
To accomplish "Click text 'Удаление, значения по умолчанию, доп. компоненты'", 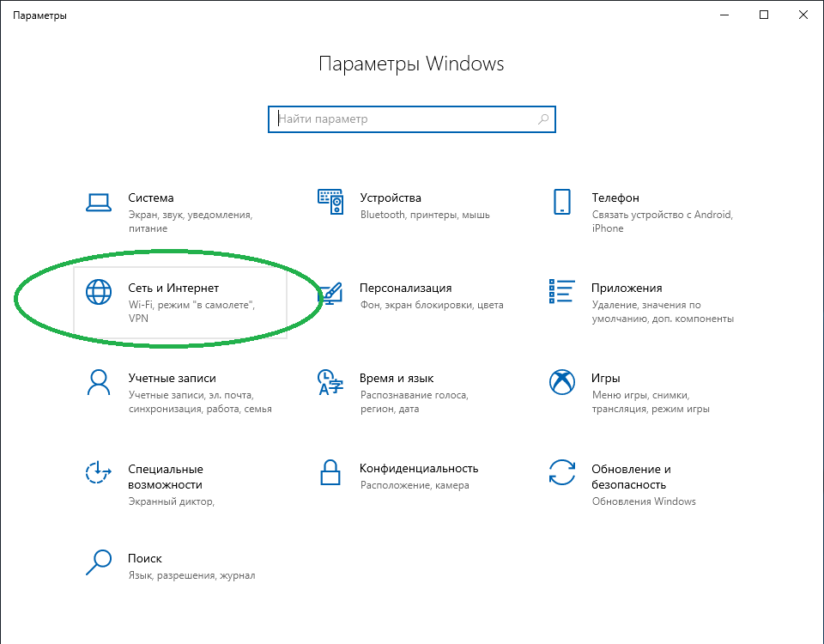I will (663, 311).
